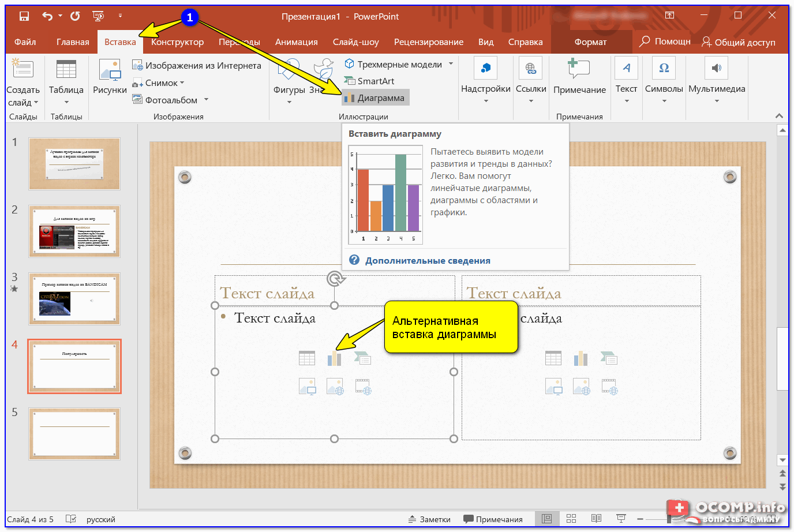The width and height of the screenshot is (794, 532).
Task: Switch to the Вставка tab
Action: click(x=120, y=42)
